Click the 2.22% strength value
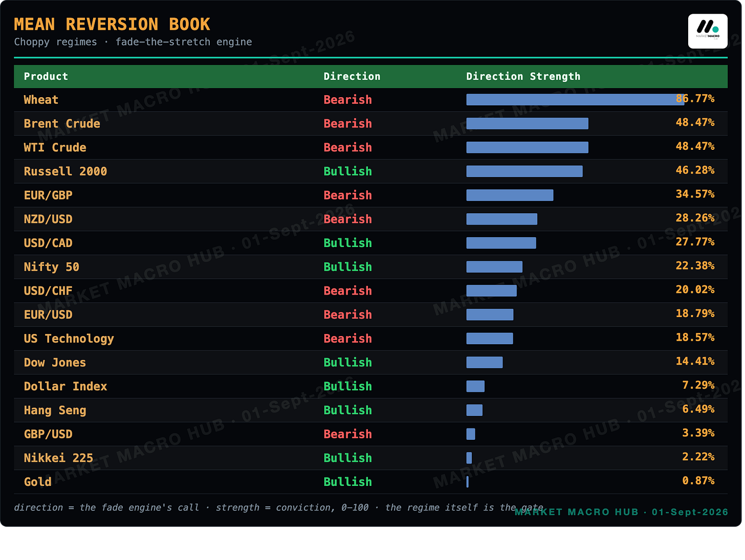 (x=698, y=456)
